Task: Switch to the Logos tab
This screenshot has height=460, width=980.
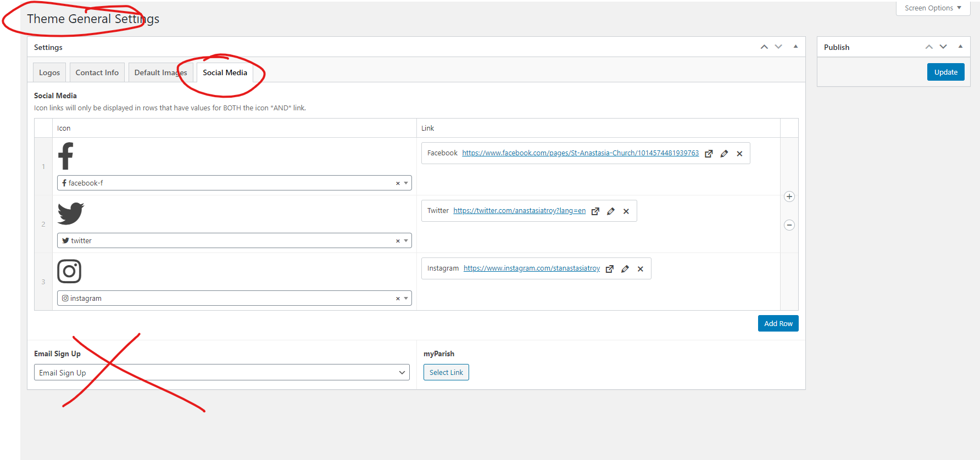Action: tap(49, 72)
